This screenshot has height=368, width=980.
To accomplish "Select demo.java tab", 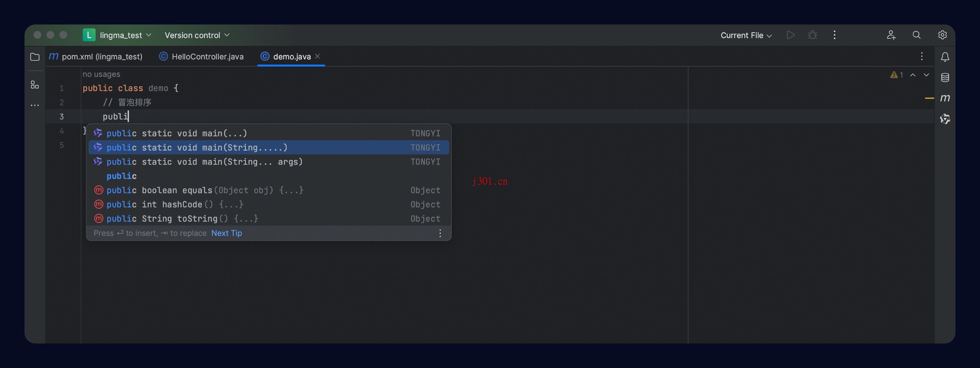I will pyautogui.click(x=290, y=56).
